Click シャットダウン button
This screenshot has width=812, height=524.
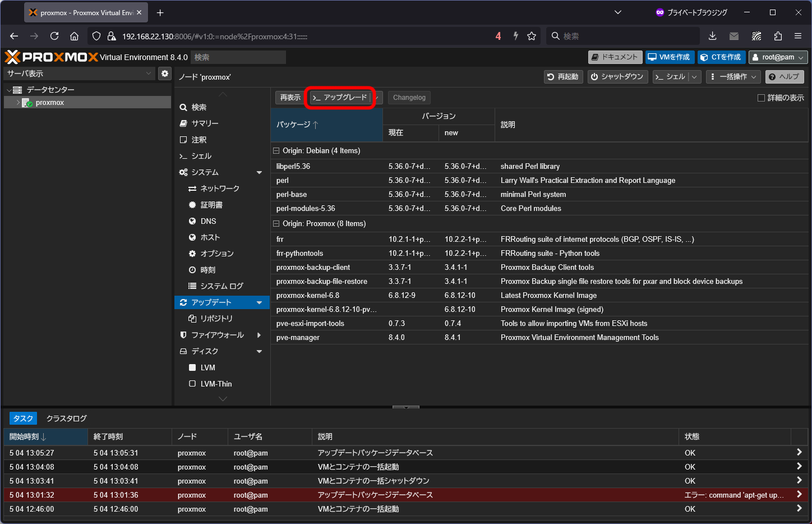[x=618, y=77]
